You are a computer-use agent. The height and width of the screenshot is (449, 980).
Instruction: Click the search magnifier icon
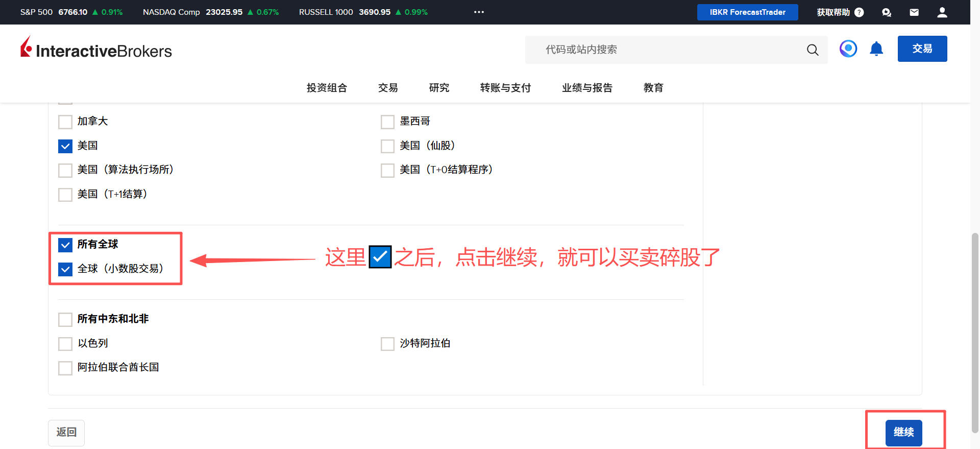[812, 50]
